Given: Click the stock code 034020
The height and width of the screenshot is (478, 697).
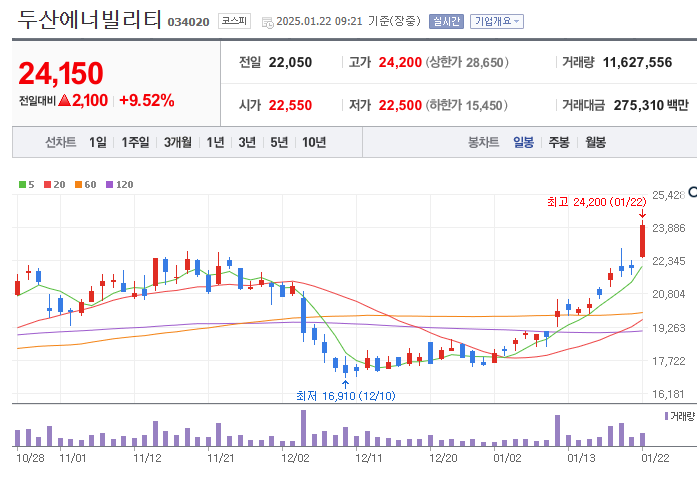Looking at the screenshot, I should tap(188, 22).
